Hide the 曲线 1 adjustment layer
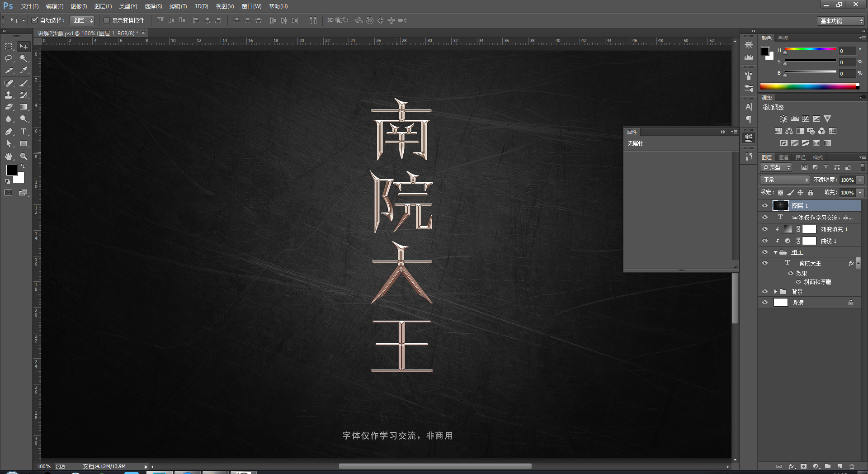 (x=765, y=241)
